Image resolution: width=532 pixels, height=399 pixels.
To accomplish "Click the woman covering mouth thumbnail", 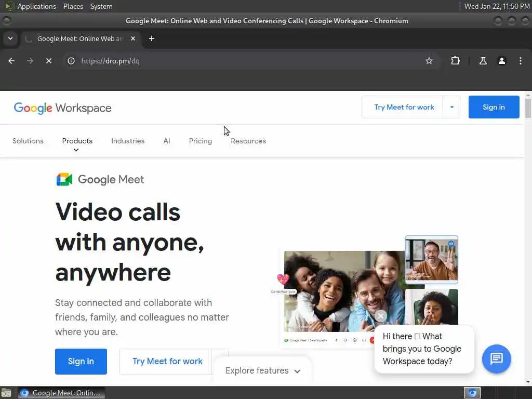I will (432, 307).
